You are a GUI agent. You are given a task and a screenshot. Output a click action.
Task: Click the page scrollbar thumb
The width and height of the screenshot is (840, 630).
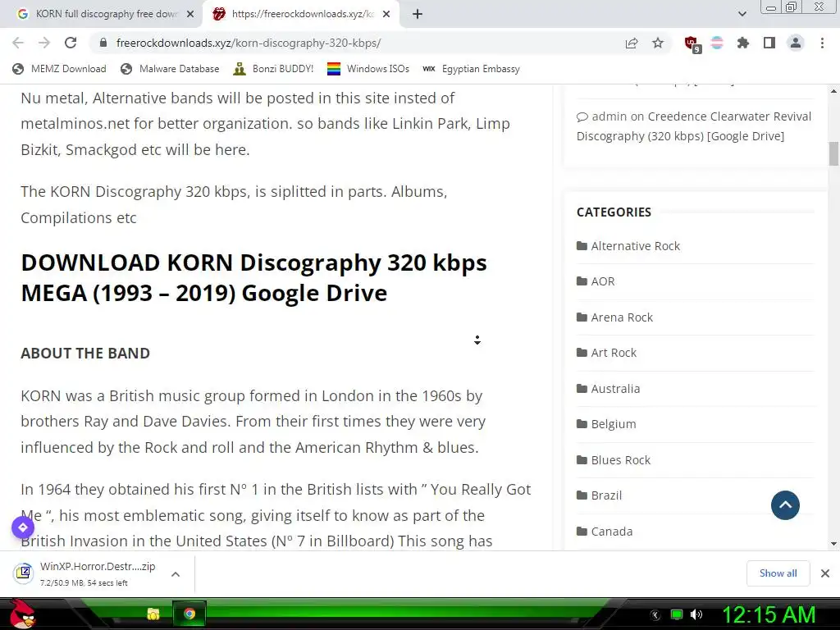click(833, 153)
